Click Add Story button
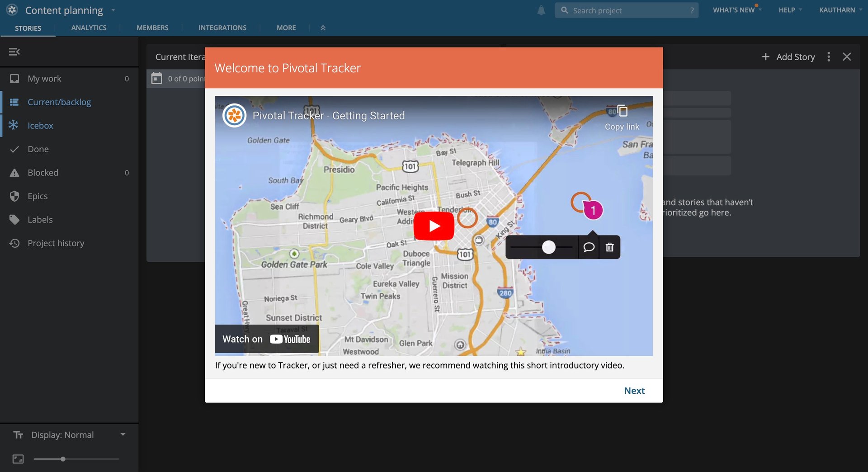Viewport: 868px width, 472px height. 788,57
